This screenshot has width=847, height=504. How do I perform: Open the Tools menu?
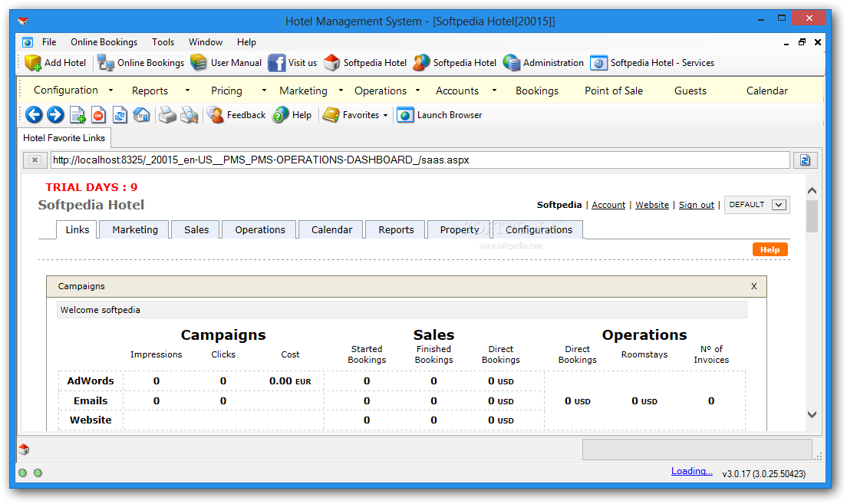coord(163,42)
